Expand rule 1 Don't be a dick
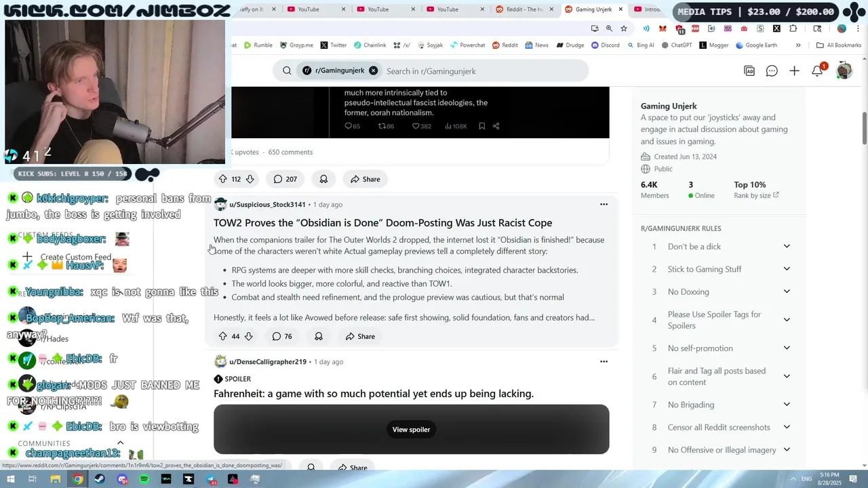868x488 pixels. click(x=787, y=246)
